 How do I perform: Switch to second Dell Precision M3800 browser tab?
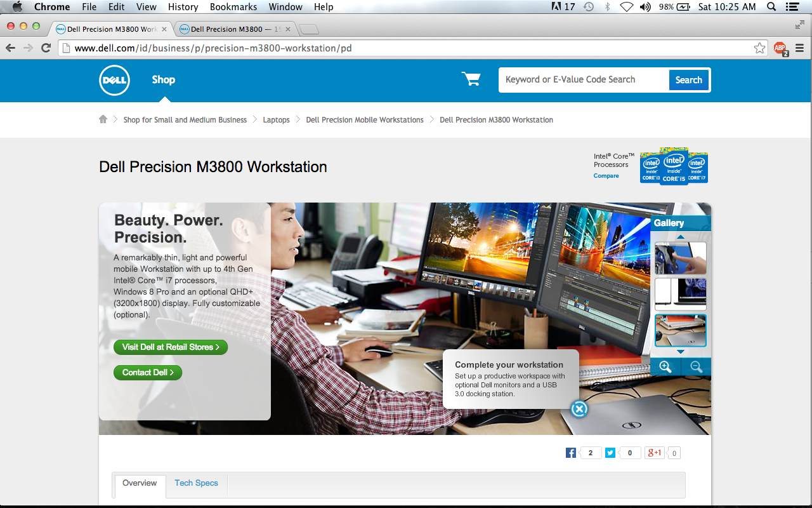coord(235,29)
